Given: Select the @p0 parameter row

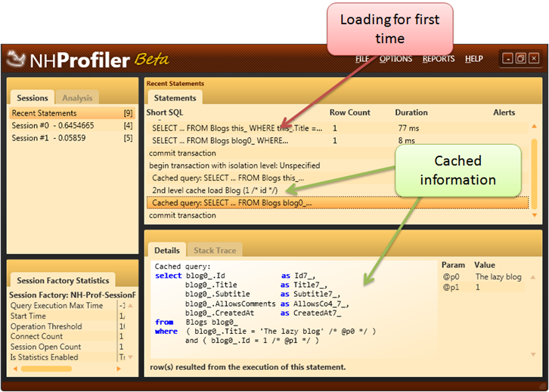Looking at the screenshot, I should coord(482,277).
